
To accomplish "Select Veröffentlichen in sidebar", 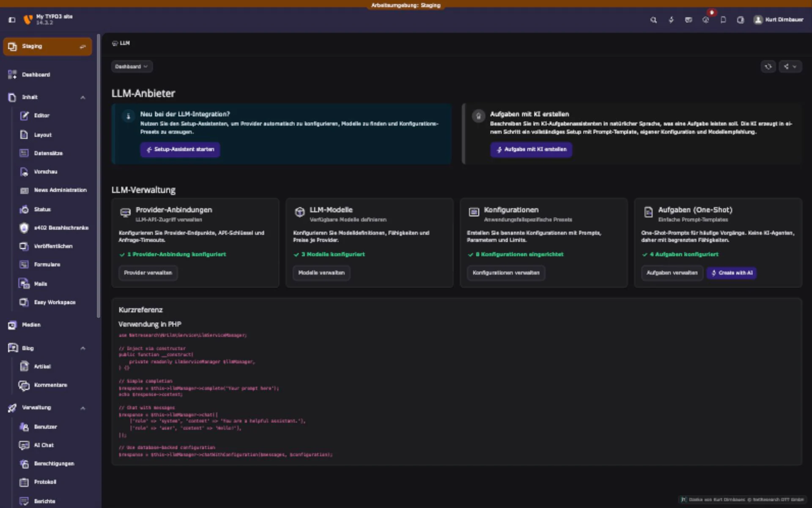I will pyautogui.click(x=54, y=246).
